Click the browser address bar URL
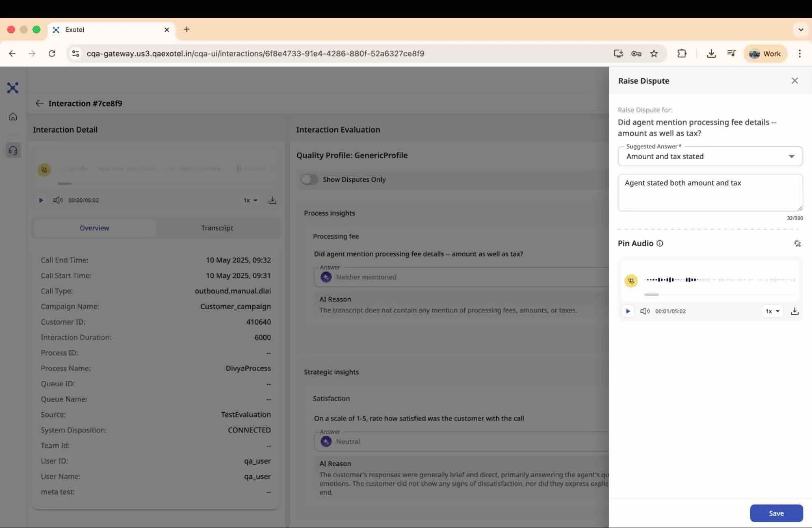Screen dimensions: 812x528 [x=255, y=54]
